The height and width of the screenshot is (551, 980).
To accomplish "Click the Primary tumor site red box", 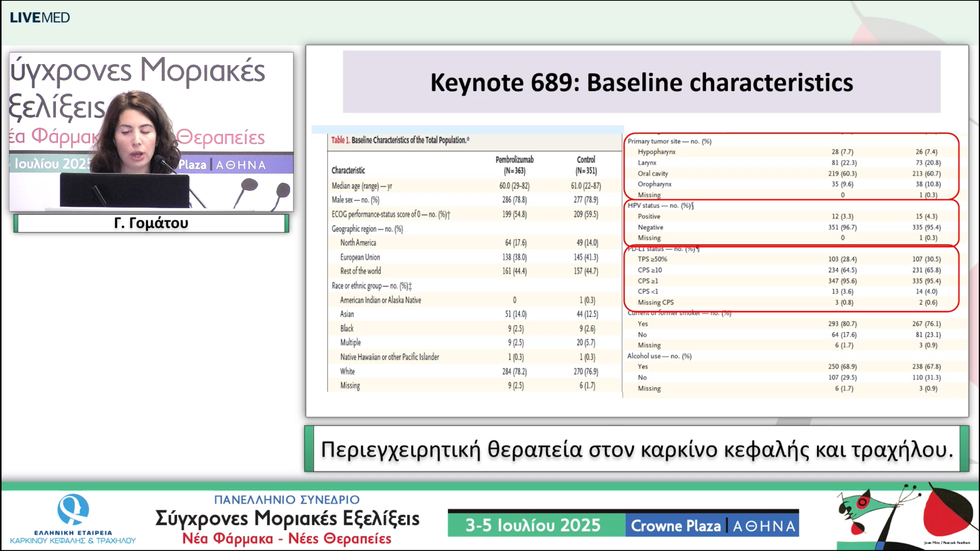I will tap(791, 166).
